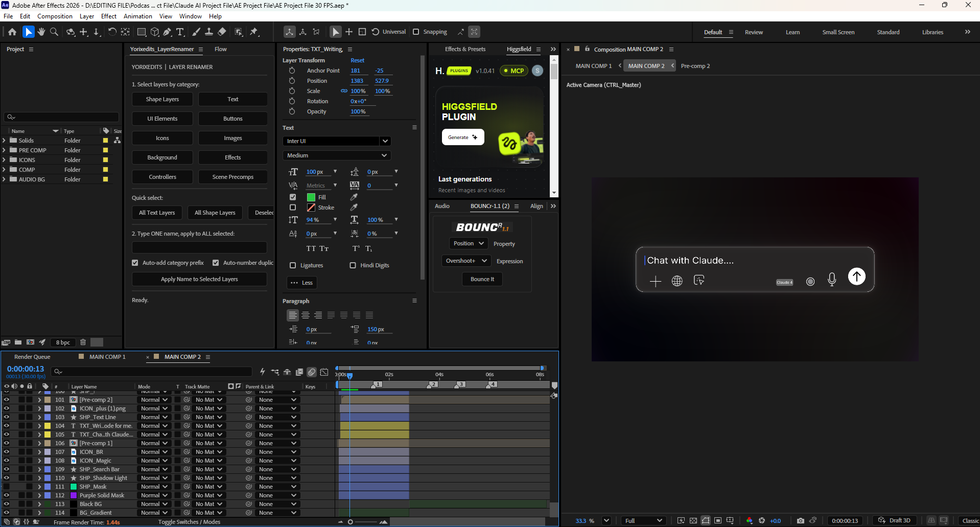Delete selected item with Project trash icon

pyautogui.click(x=83, y=342)
